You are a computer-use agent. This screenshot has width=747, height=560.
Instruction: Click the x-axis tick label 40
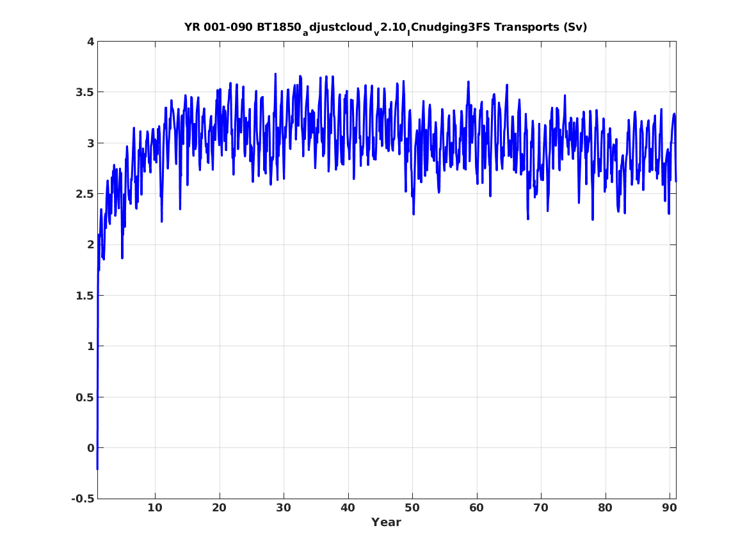pyautogui.click(x=348, y=508)
